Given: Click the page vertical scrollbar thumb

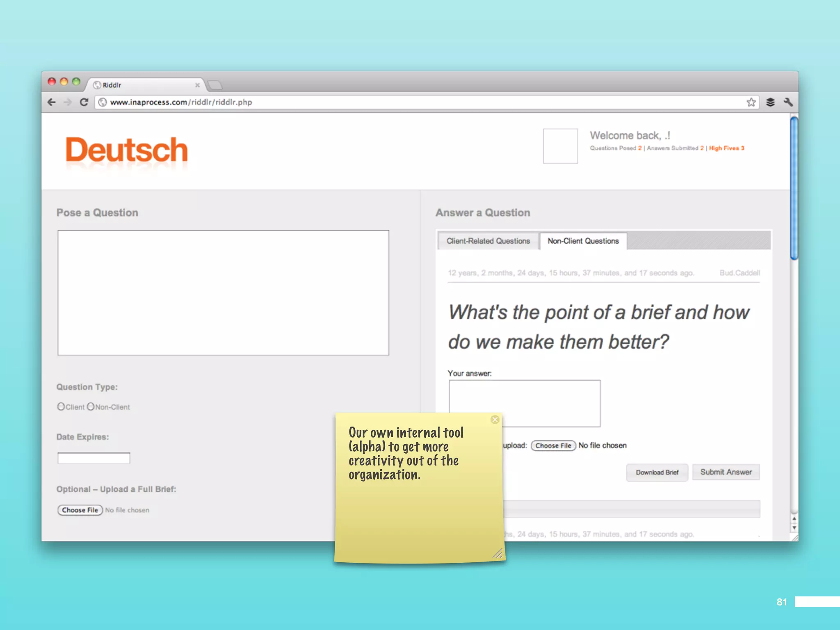Looking at the screenshot, I should coord(794,188).
